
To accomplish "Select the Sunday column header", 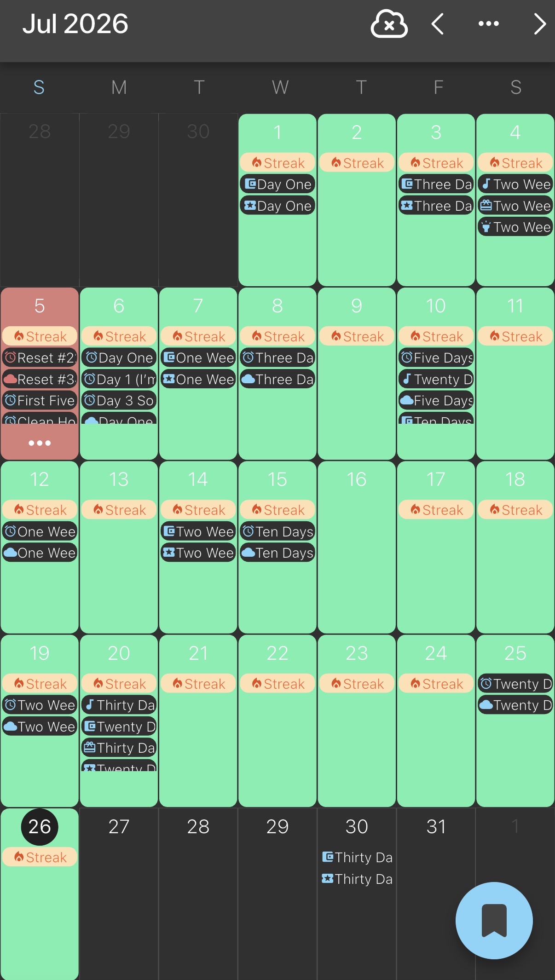I will point(39,87).
